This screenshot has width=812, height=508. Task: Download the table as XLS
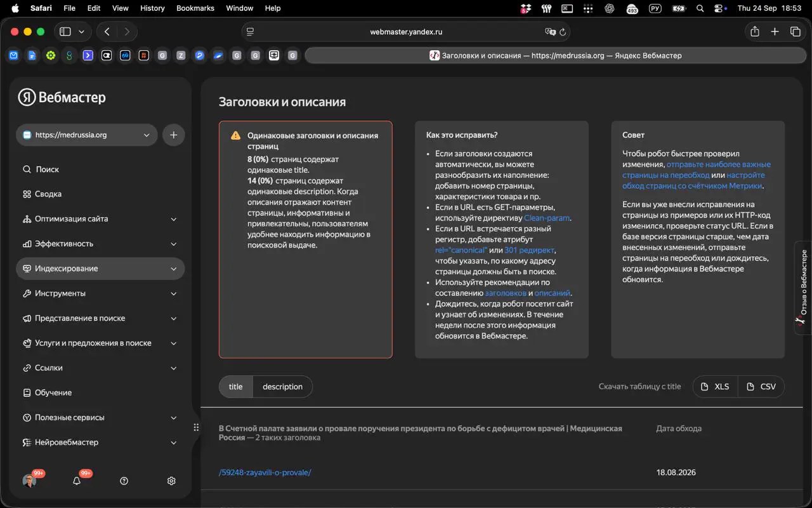click(715, 387)
